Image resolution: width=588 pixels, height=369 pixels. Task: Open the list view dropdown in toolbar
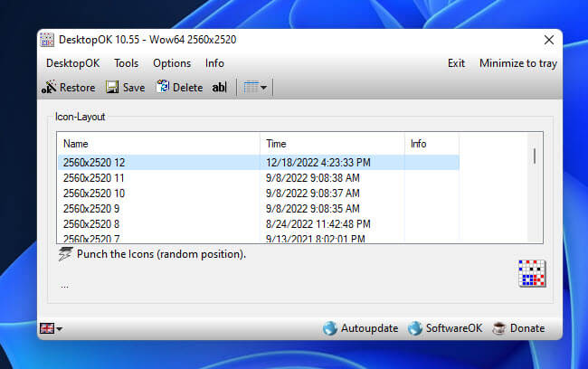point(255,88)
